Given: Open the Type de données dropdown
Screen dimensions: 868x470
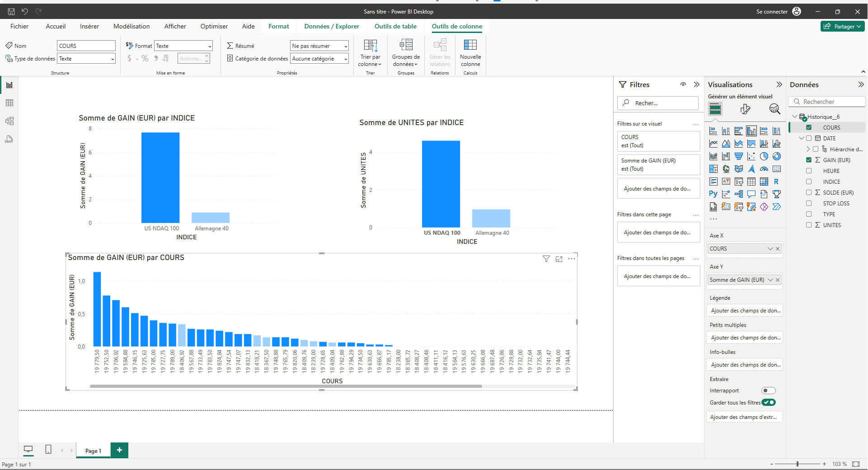Looking at the screenshot, I should (86, 59).
